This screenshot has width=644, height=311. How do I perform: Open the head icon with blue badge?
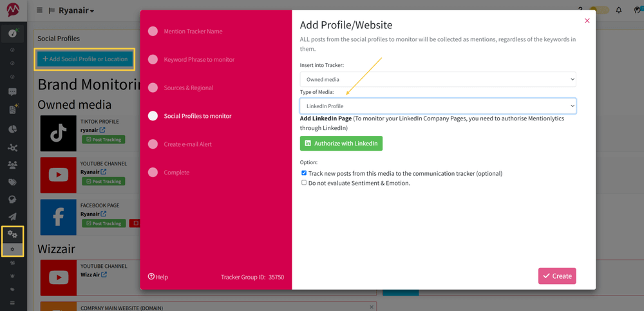tap(638, 10)
